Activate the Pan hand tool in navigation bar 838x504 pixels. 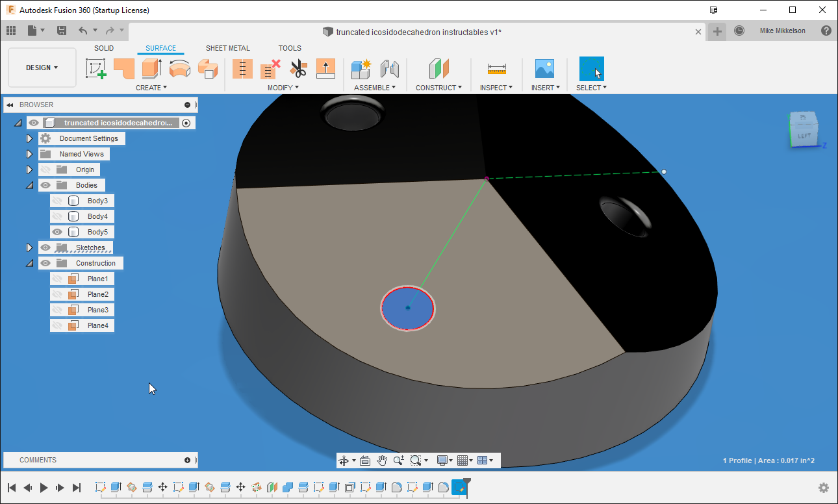point(383,460)
